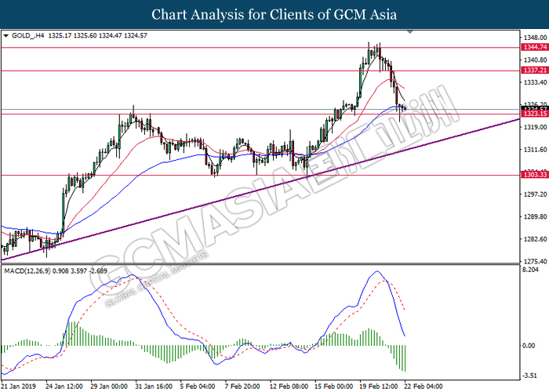Screen dimensions: 549x392
Task: Click the GOLD_,H4 symbol label
Action: click(28, 36)
